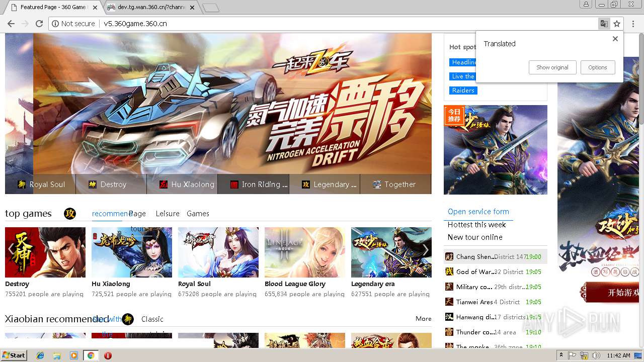
Task: Select Open service form tab
Action: click(478, 212)
